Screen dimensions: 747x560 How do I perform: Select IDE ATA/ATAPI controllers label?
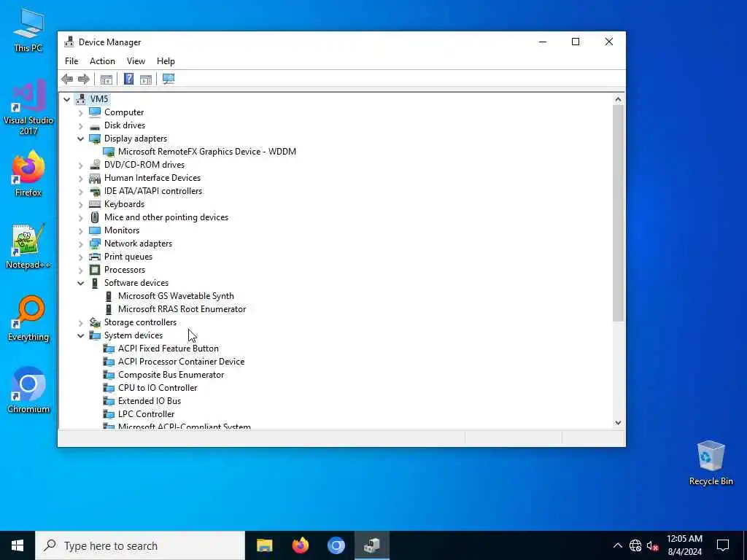point(153,191)
